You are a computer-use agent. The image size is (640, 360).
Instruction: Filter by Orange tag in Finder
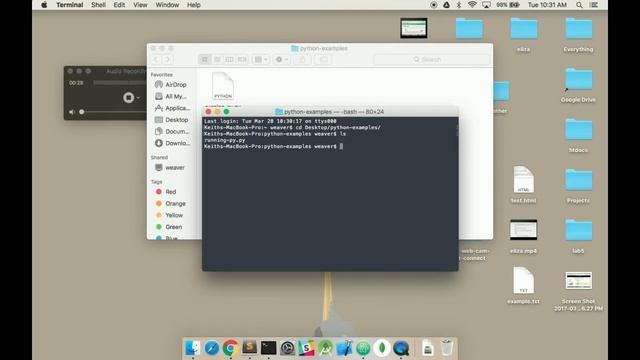(x=171, y=203)
